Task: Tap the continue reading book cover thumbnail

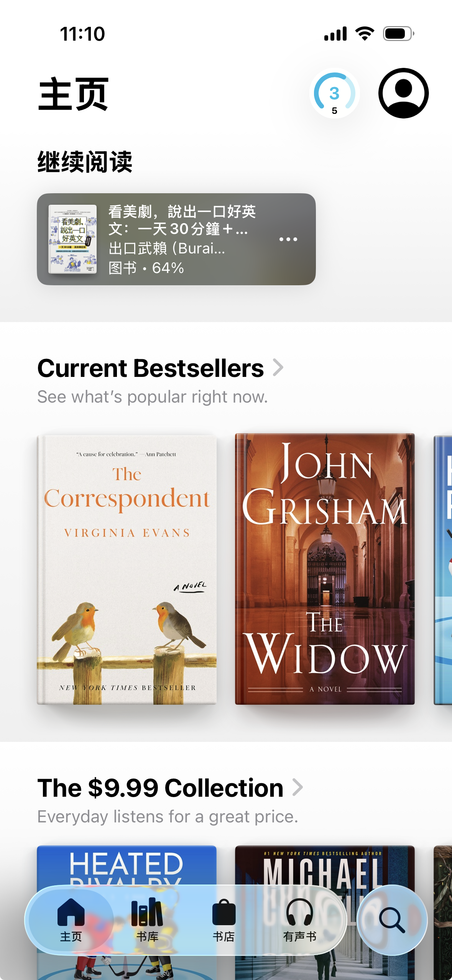Action: click(x=72, y=239)
